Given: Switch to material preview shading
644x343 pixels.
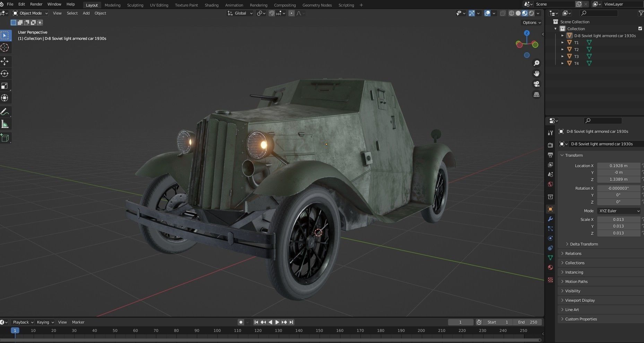Looking at the screenshot, I should [x=525, y=13].
